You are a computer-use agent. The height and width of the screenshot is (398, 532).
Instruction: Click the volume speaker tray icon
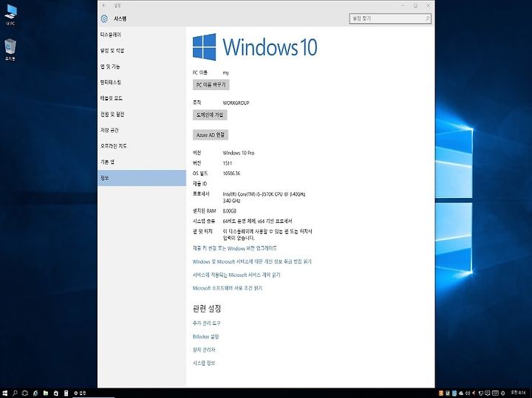[468, 394]
